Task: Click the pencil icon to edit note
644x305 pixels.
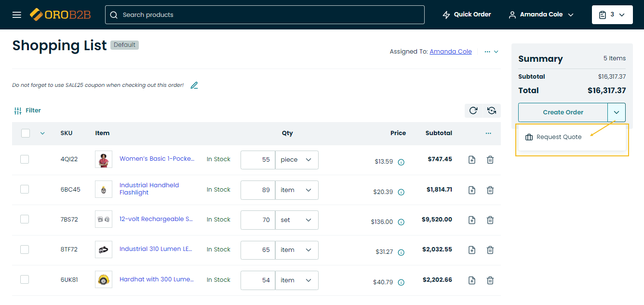Action: (x=194, y=85)
